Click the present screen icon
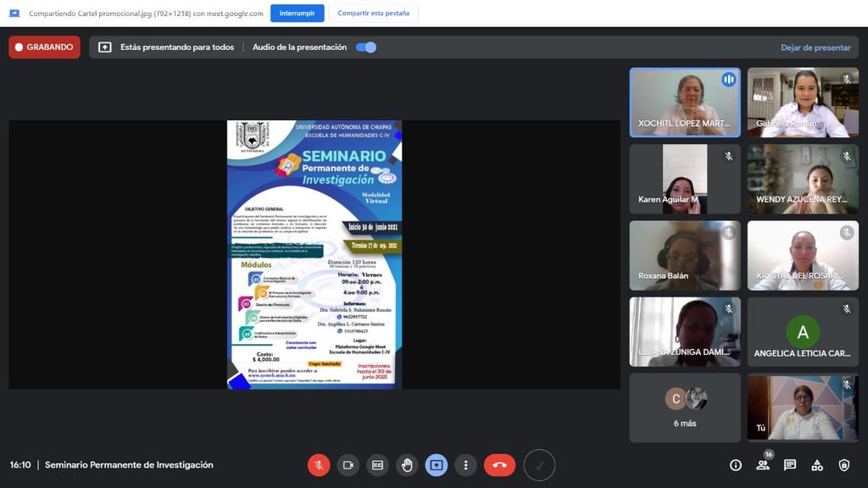The width and height of the screenshot is (868, 488). [437, 465]
